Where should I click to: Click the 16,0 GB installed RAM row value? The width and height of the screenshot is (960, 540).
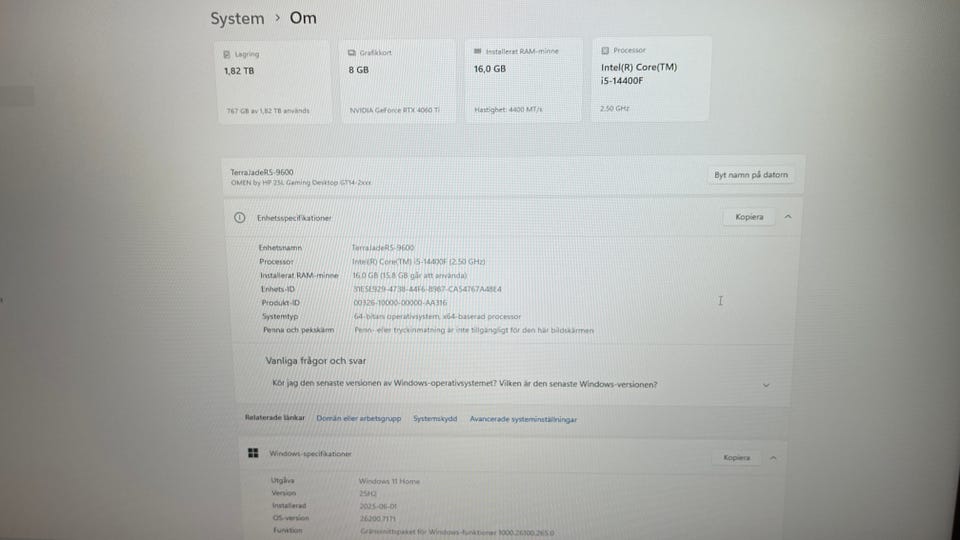410,276
